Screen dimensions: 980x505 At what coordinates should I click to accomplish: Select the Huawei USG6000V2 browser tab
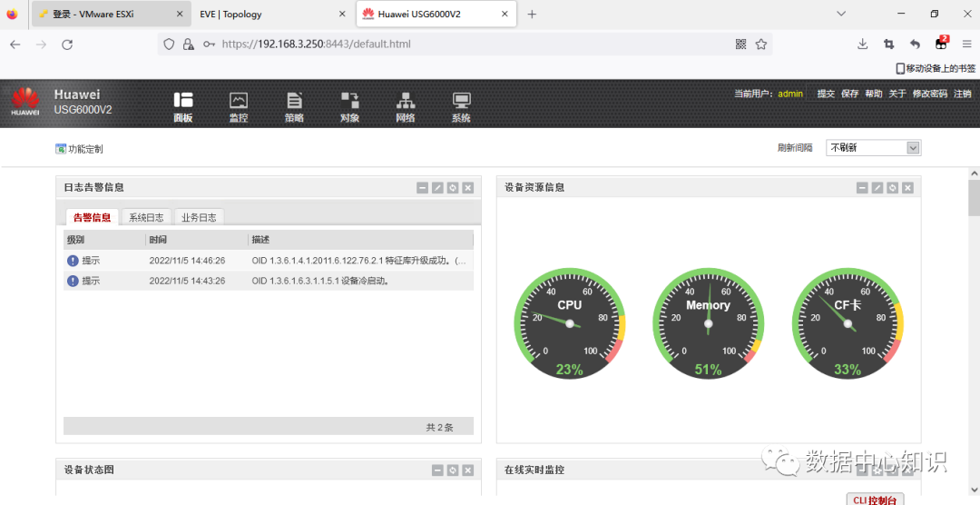tap(436, 14)
